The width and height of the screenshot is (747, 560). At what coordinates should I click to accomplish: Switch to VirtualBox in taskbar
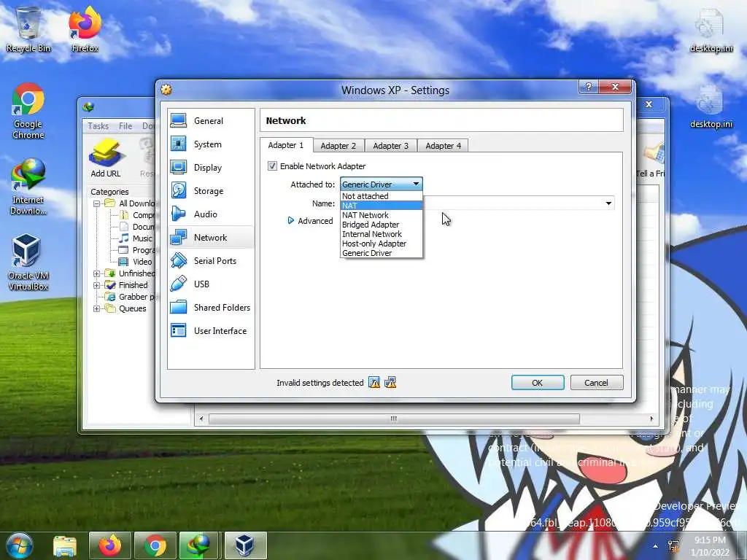click(x=245, y=545)
